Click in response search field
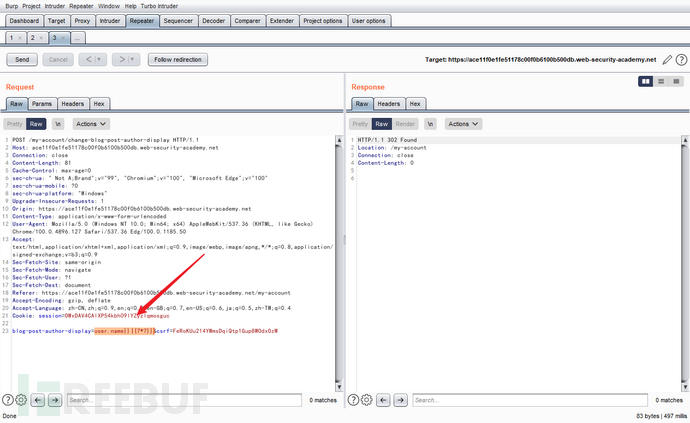 pos(530,400)
